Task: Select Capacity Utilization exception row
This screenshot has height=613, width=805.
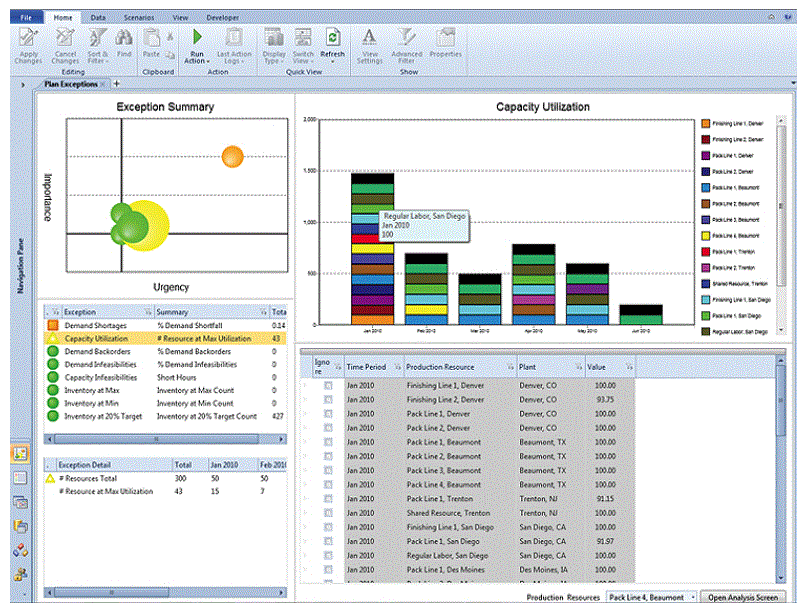Action: click(x=165, y=338)
